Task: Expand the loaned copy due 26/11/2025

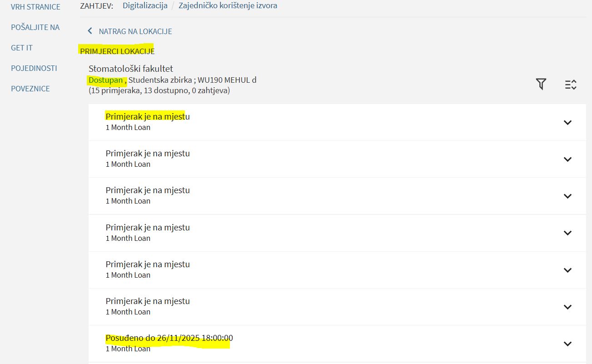Action: [567, 344]
